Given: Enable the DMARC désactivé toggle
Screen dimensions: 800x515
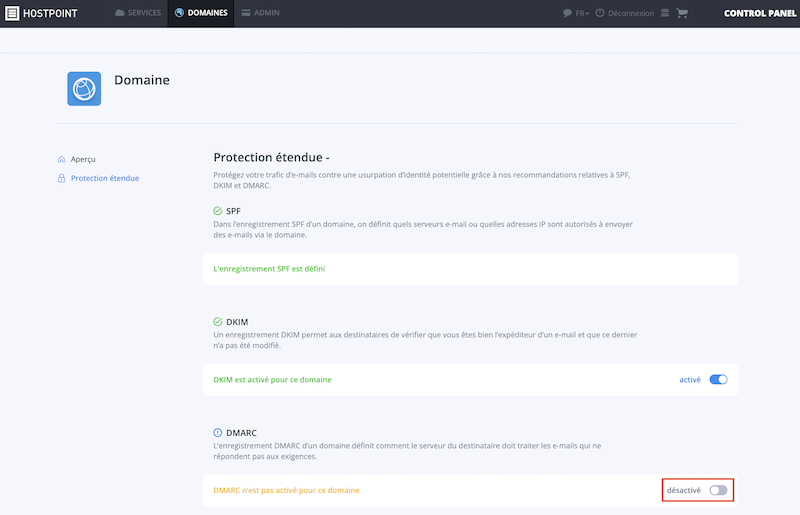Looking at the screenshot, I should [718, 490].
